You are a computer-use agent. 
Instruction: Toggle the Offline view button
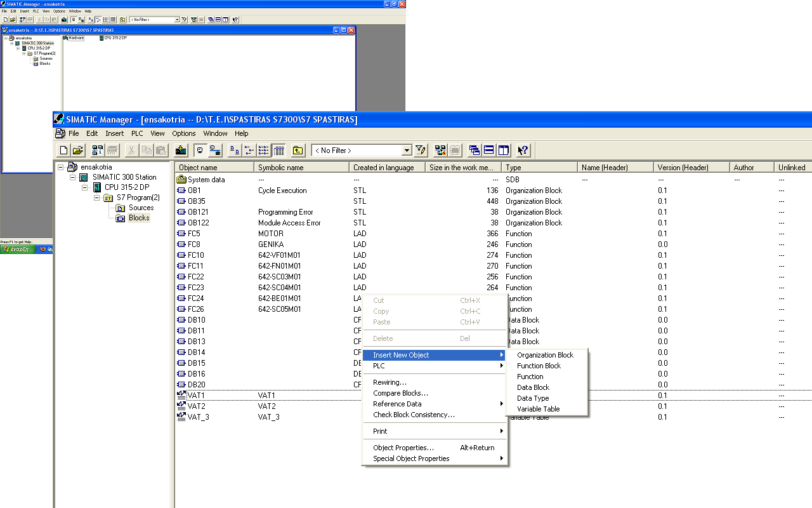pos(200,150)
